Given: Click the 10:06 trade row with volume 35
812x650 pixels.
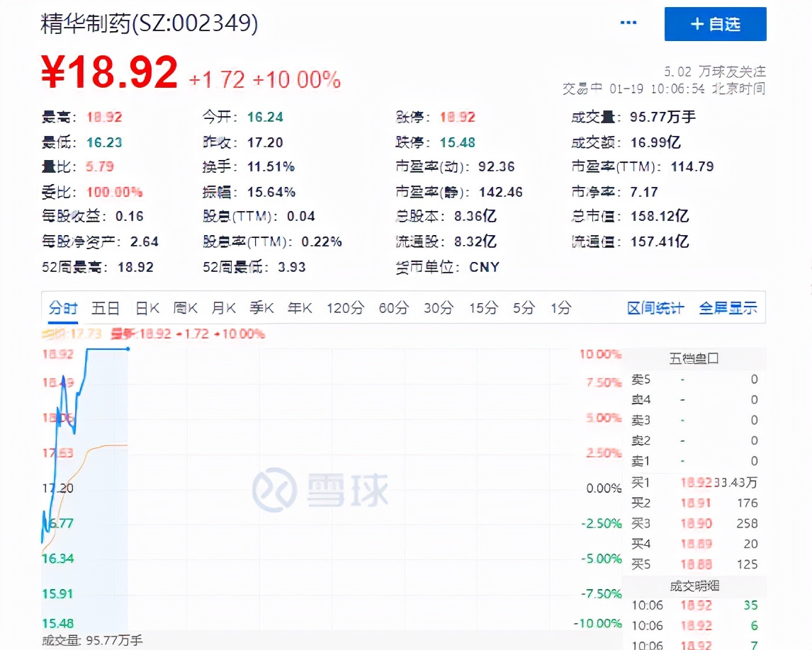Looking at the screenshot, I should pos(694,605).
